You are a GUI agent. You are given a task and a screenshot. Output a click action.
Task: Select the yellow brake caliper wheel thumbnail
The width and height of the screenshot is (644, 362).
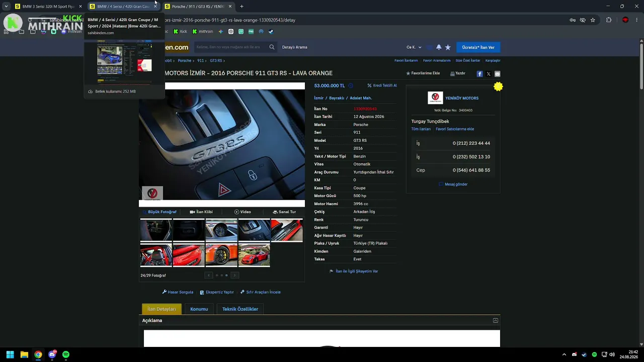[221, 255]
